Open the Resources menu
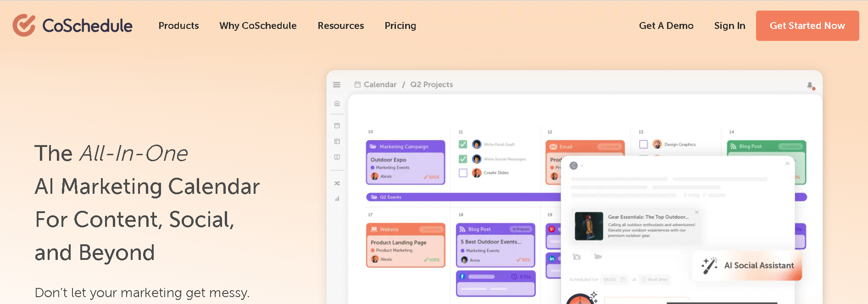 341,26
